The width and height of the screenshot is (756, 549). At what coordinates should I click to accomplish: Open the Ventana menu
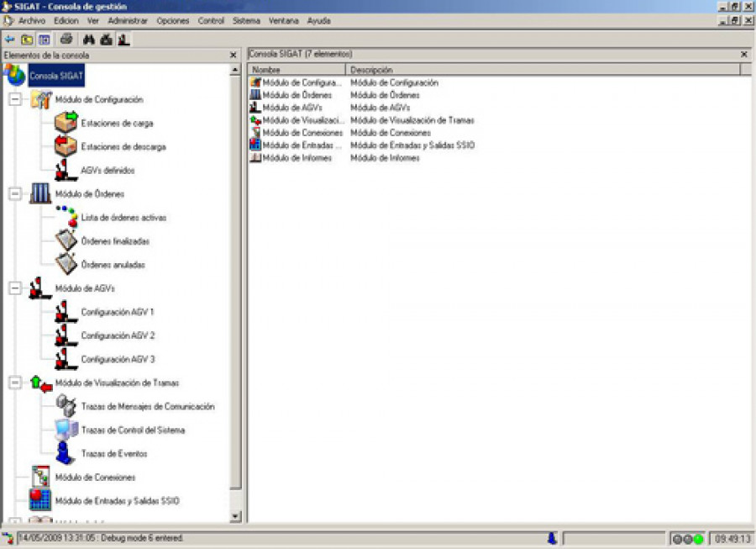pyautogui.click(x=284, y=21)
